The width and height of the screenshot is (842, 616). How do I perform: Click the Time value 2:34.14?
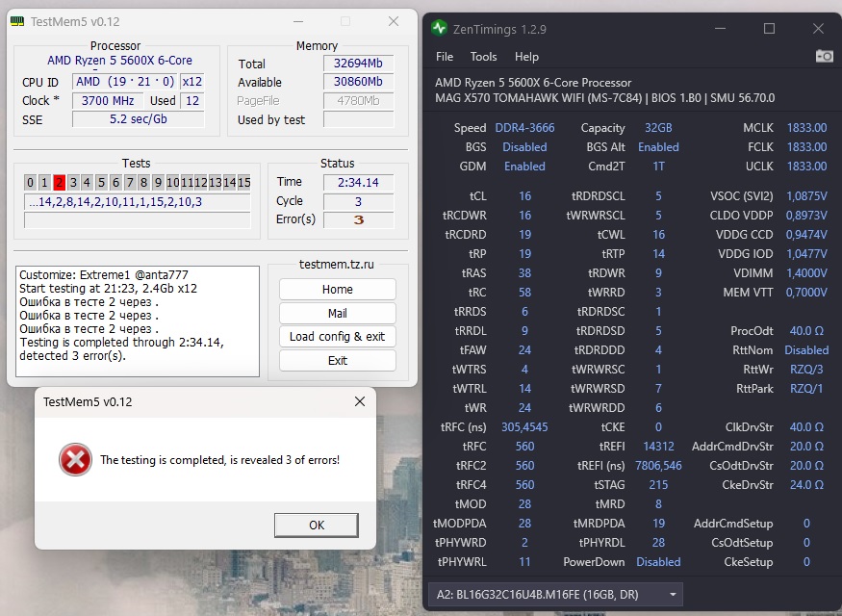[358, 183]
